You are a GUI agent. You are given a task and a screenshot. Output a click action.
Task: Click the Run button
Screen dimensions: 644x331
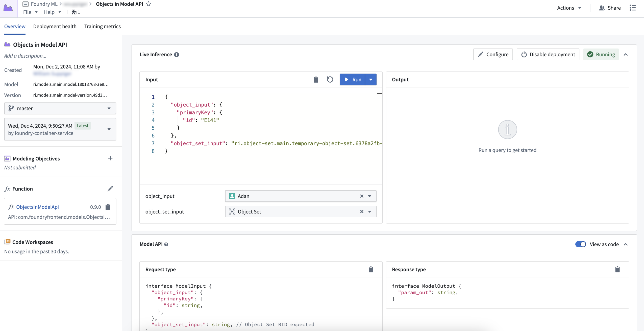[x=353, y=80]
